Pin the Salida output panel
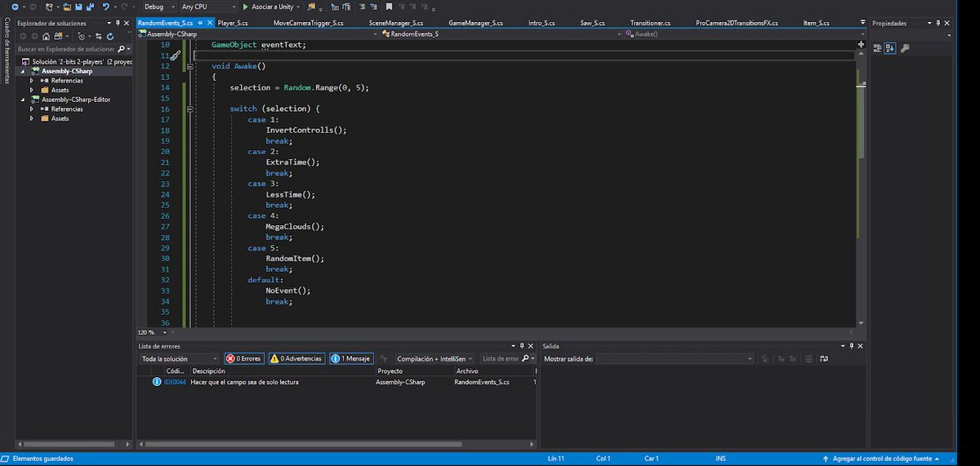The image size is (980, 466). pos(850,346)
